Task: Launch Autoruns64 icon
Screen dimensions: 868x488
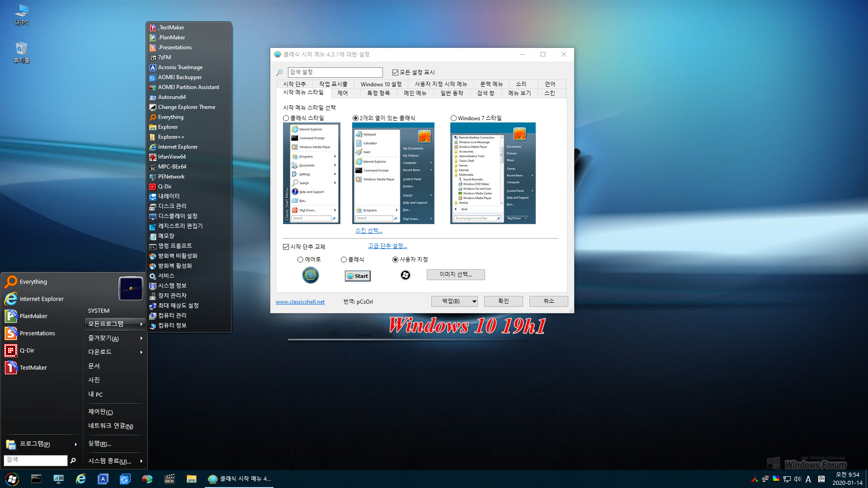Action: tap(153, 97)
